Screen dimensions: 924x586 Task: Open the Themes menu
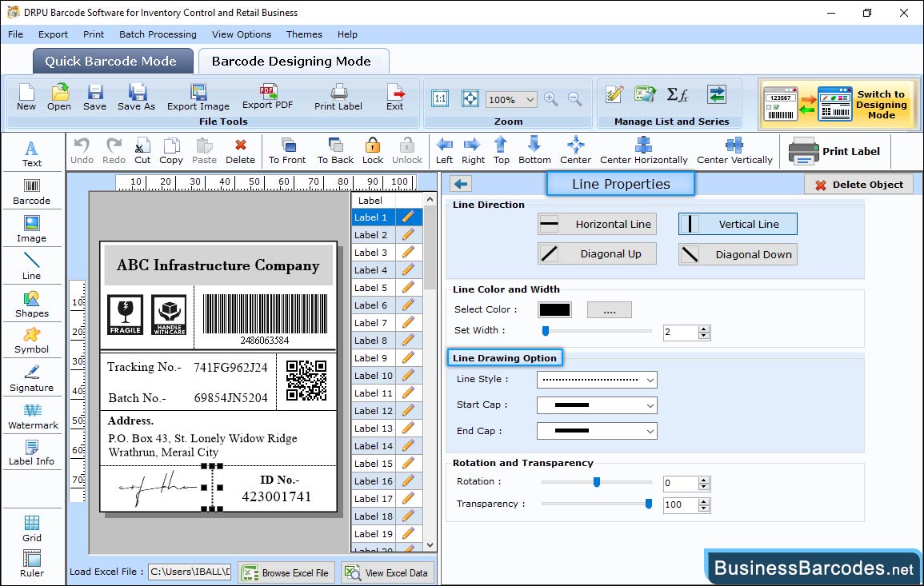tap(304, 34)
